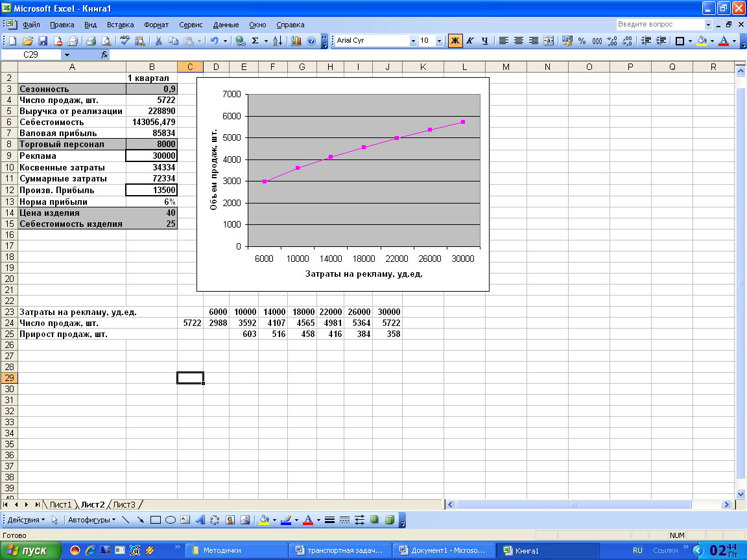Insert WordArt from the drawing toolbar
The width and height of the screenshot is (747, 560).
pos(200,520)
